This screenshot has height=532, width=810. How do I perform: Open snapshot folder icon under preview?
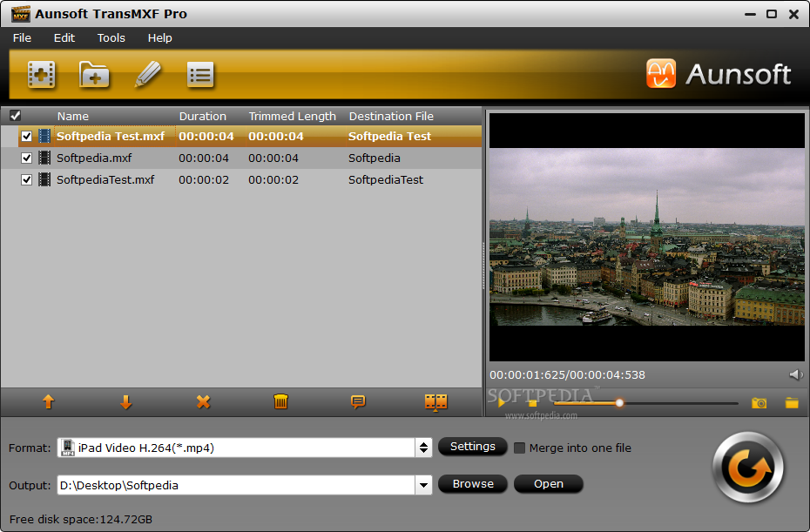[x=792, y=403]
